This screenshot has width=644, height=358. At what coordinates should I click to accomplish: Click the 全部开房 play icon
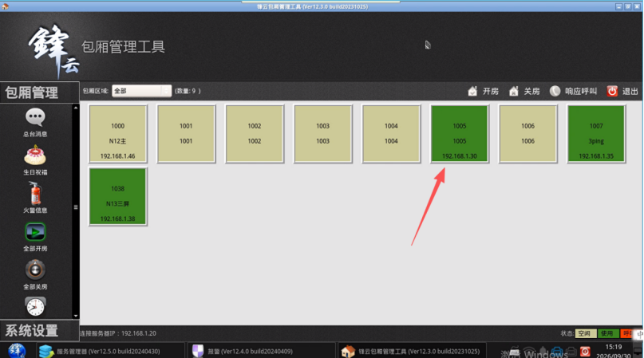click(x=35, y=232)
